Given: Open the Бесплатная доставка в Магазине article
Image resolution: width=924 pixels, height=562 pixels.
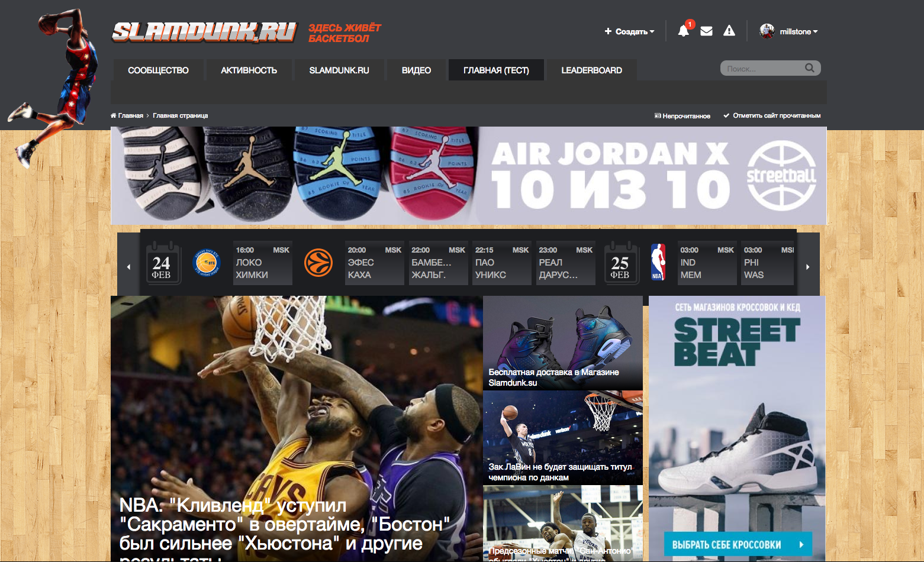Looking at the screenshot, I should [563, 343].
